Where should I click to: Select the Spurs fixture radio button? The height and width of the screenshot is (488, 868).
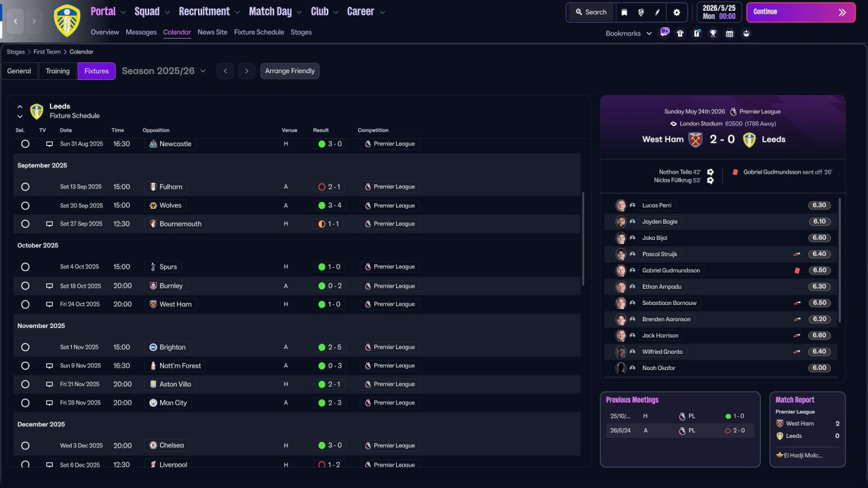pos(25,267)
